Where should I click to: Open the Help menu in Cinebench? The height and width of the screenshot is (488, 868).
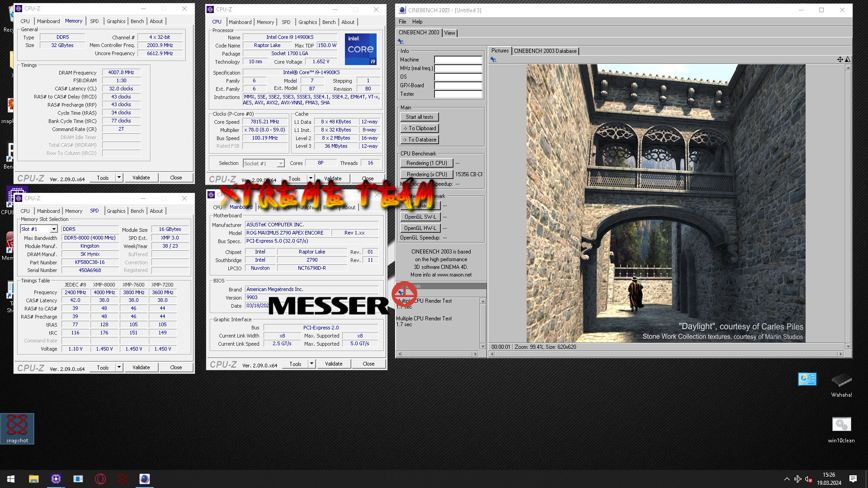[x=417, y=22]
